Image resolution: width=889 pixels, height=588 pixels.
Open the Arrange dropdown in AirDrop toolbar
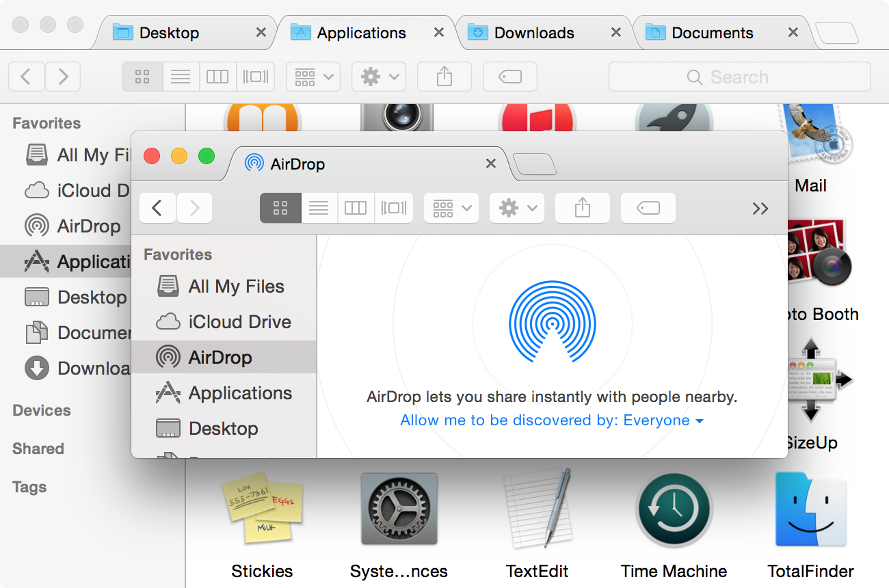[x=451, y=208]
